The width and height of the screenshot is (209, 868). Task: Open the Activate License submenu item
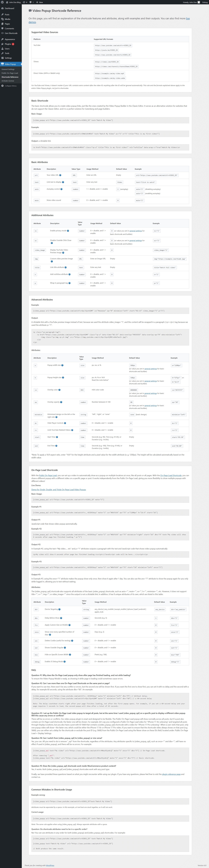pos(8,81)
